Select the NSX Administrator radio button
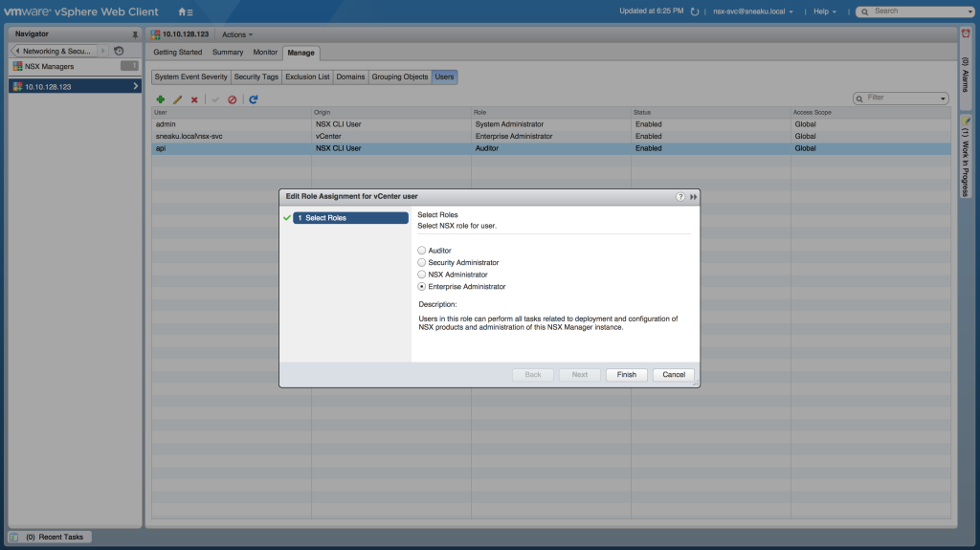 point(422,275)
